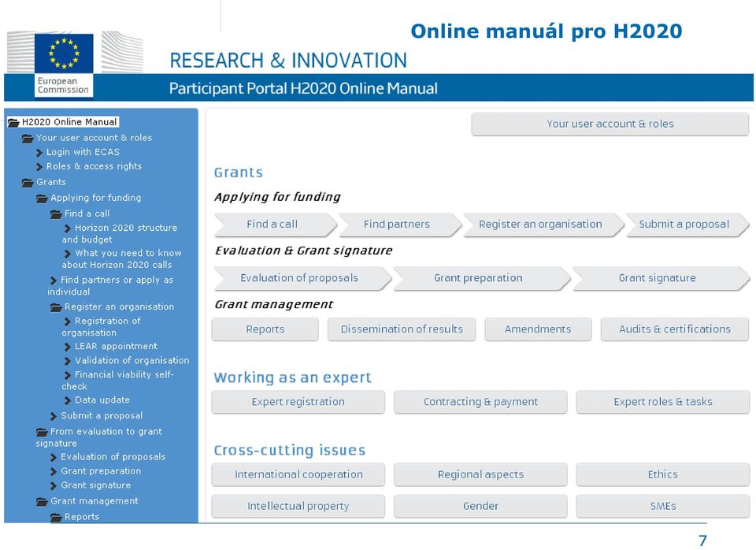Click the RESEARCH & INNOVATION header text
Screen dimensions: 756x550
tap(288, 61)
